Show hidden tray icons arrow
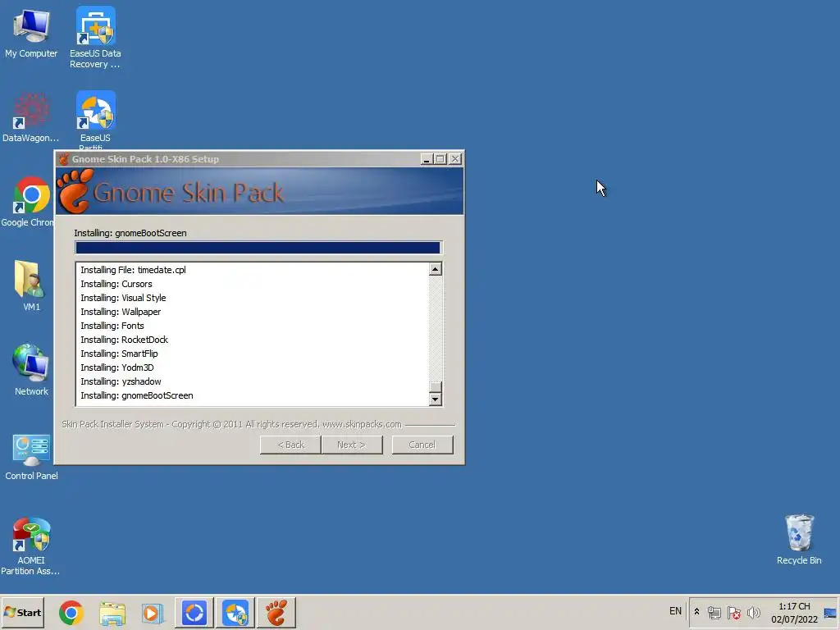This screenshot has height=630, width=840. (696, 612)
